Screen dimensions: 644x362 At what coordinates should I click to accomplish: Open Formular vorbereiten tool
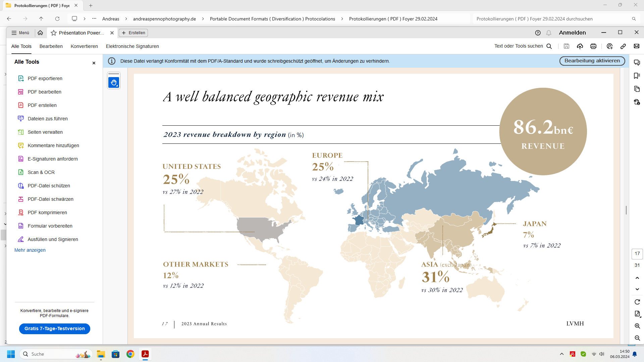[x=50, y=226]
